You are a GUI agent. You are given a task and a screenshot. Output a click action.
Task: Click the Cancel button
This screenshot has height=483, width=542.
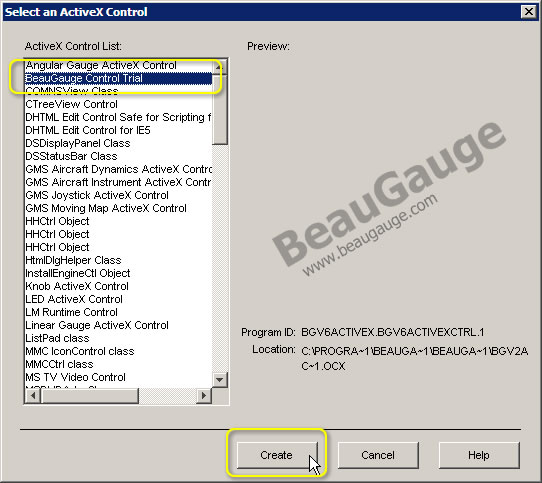[x=378, y=455]
